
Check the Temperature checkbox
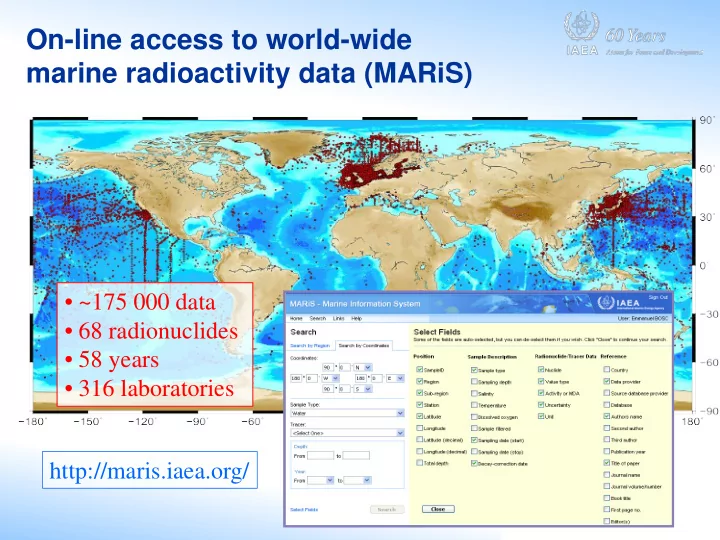474,405
